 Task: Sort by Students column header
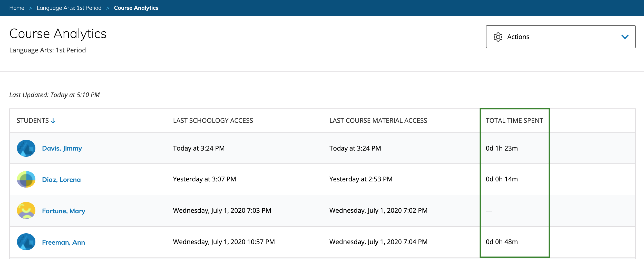click(x=33, y=121)
